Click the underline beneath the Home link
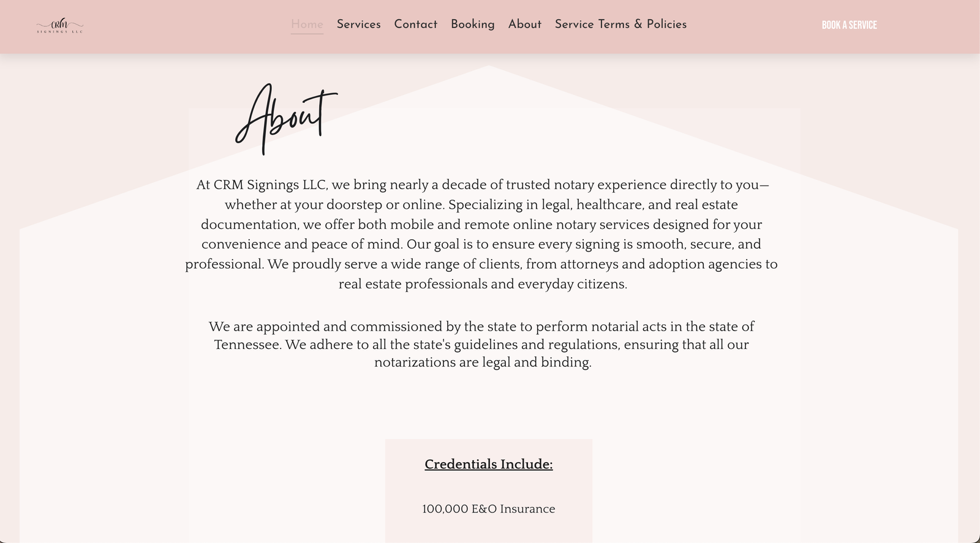This screenshot has width=980, height=543. click(x=307, y=34)
